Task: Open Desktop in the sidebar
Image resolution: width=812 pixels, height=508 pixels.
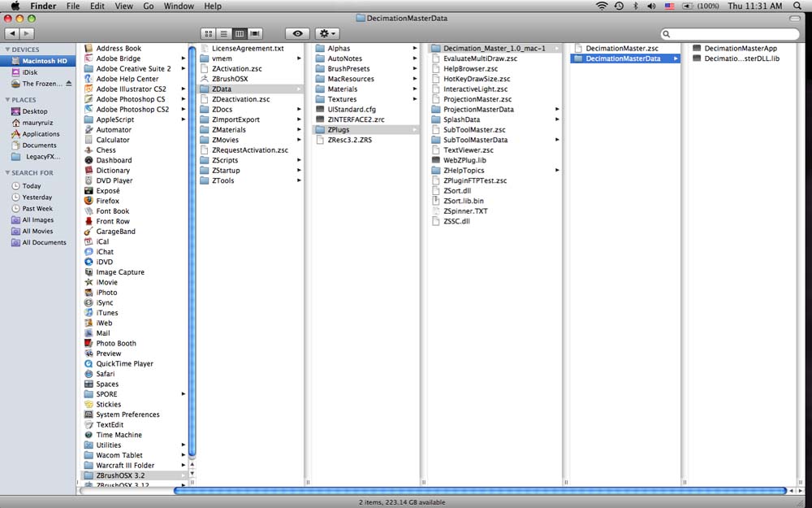Action: point(34,111)
